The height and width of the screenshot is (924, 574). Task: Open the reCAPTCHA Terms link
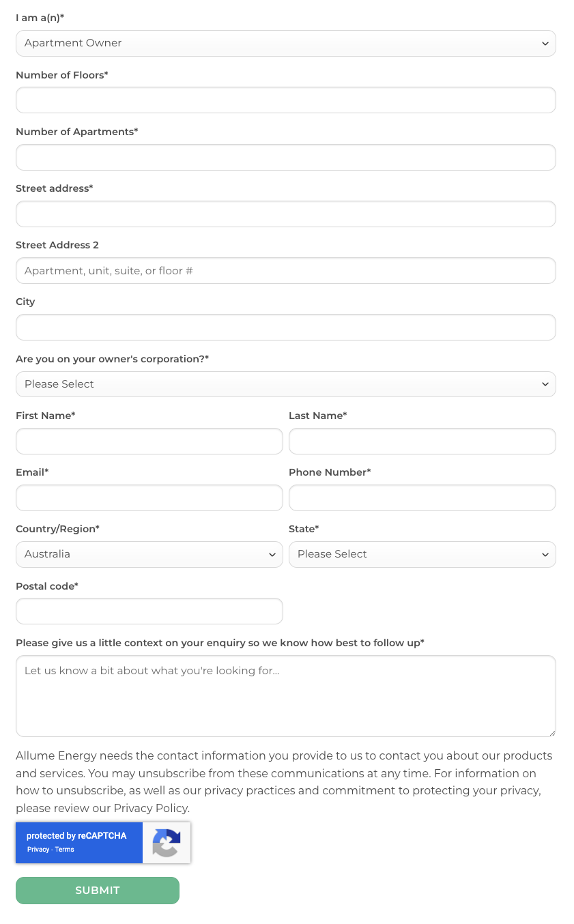[x=65, y=850]
